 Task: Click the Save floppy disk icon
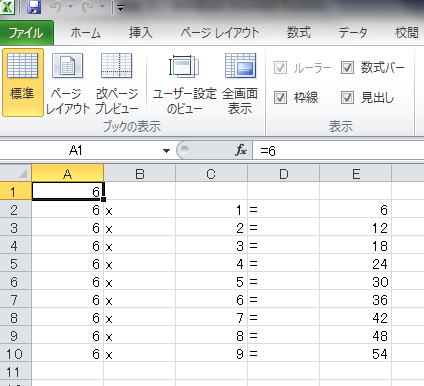pos(34,7)
